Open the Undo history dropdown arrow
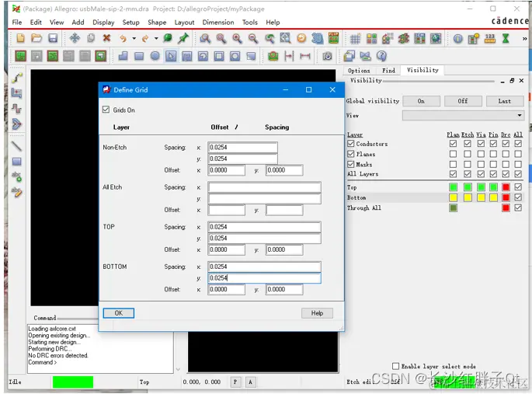The image size is (532, 394). pyautogui.click(x=134, y=38)
